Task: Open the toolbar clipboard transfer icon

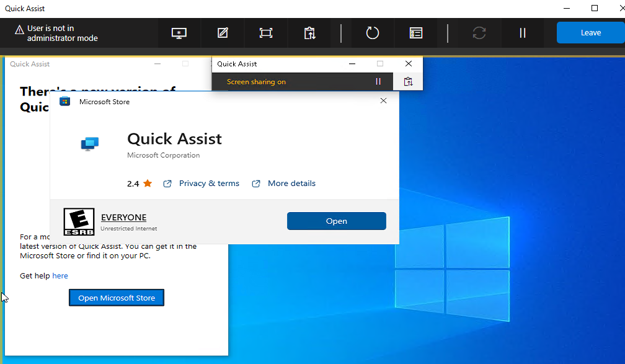Action: click(x=309, y=33)
